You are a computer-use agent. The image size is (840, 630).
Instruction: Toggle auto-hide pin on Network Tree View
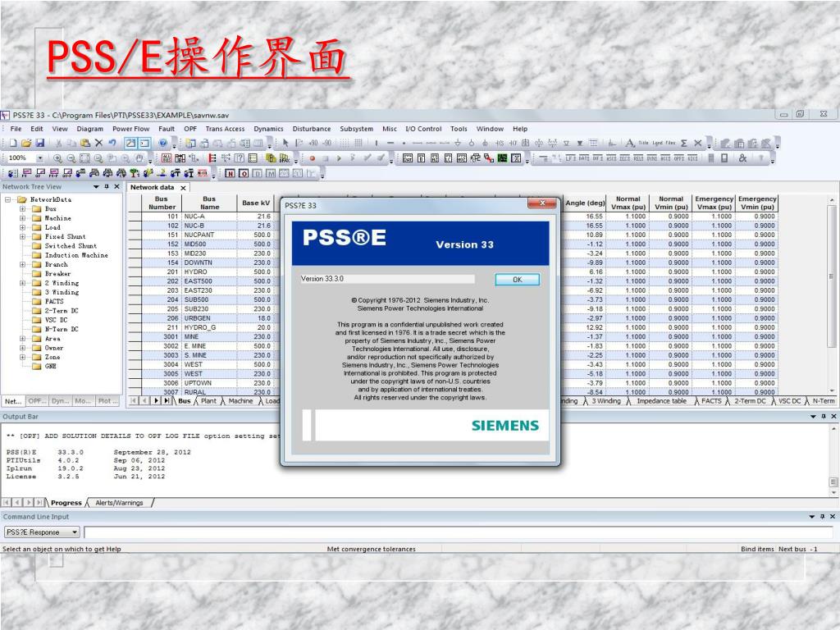107,186
